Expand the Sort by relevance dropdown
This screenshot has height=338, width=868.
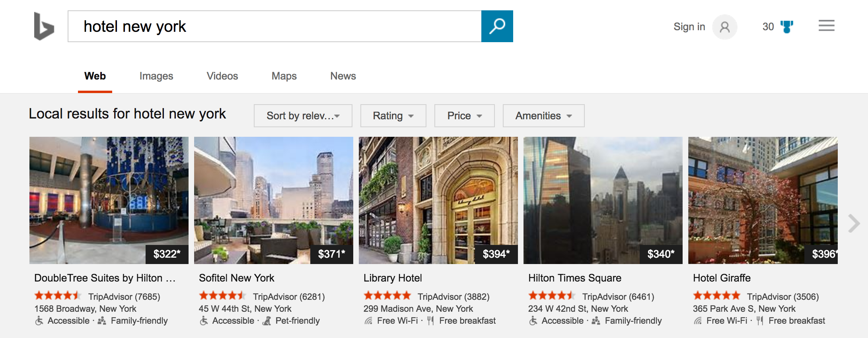[x=303, y=116]
